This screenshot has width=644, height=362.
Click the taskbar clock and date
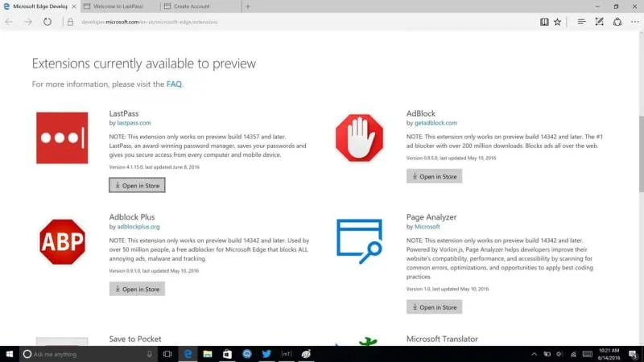point(609,354)
